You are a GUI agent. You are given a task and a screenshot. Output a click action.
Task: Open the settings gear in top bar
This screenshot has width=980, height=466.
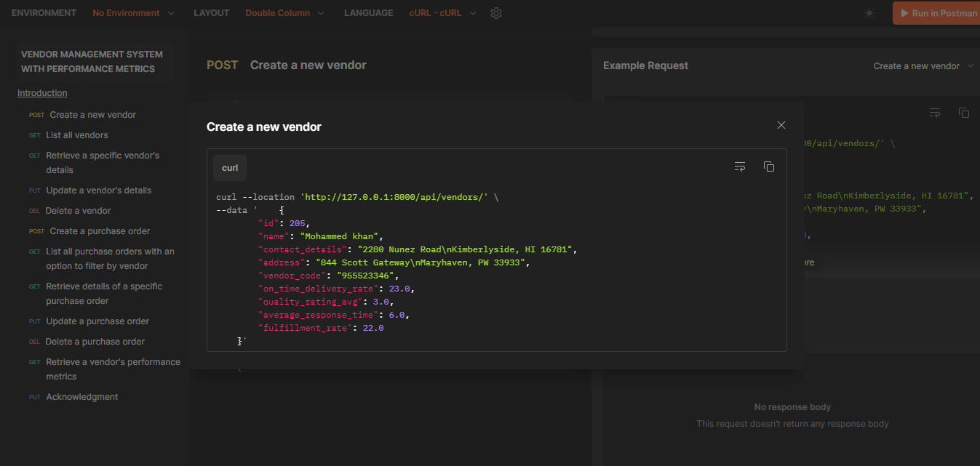click(x=496, y=13)
